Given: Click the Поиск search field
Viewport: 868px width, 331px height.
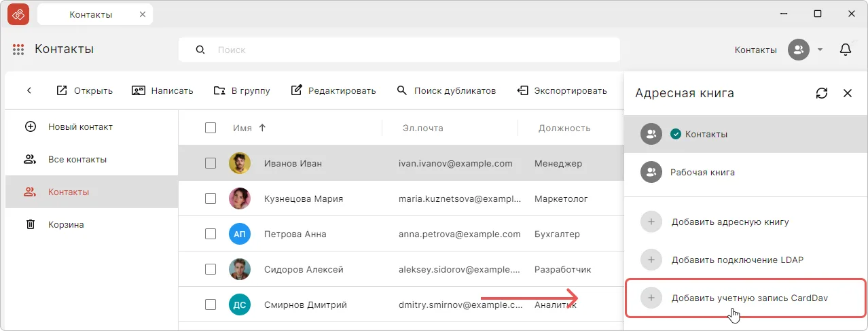Looking at the screenshot, I should [x=408, y=50].
